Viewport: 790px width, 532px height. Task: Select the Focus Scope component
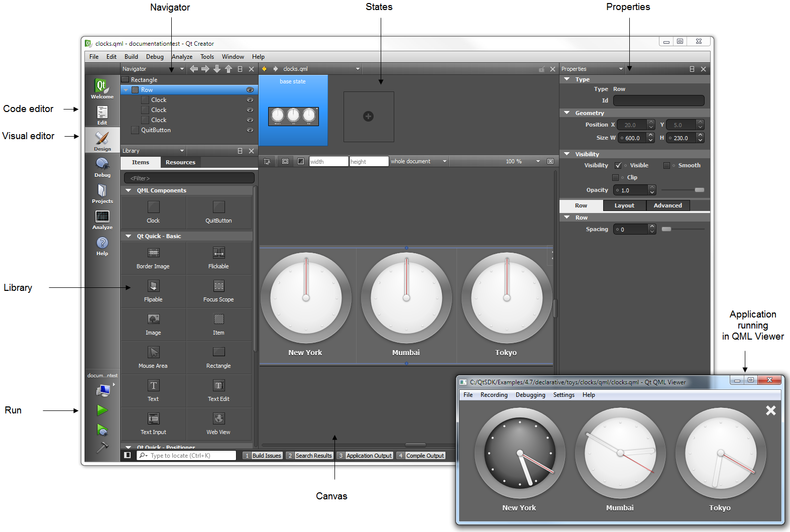[x=218, y=291]
